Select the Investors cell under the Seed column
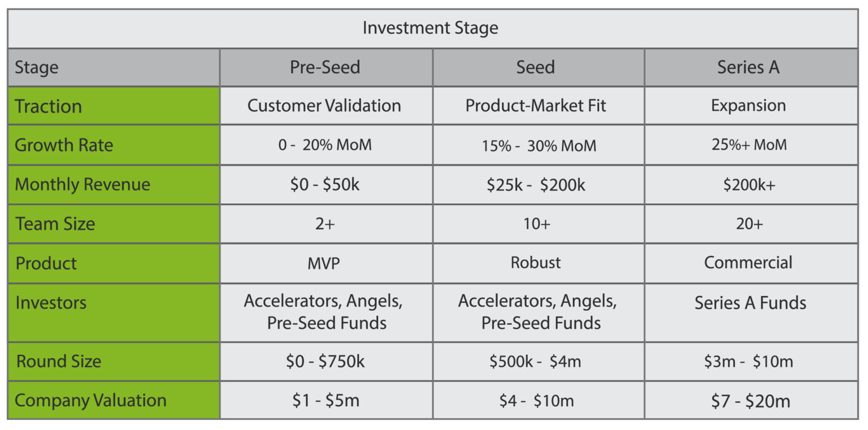Image resolution: width=868 pixels, height=430 pixels. pos(537,312)
